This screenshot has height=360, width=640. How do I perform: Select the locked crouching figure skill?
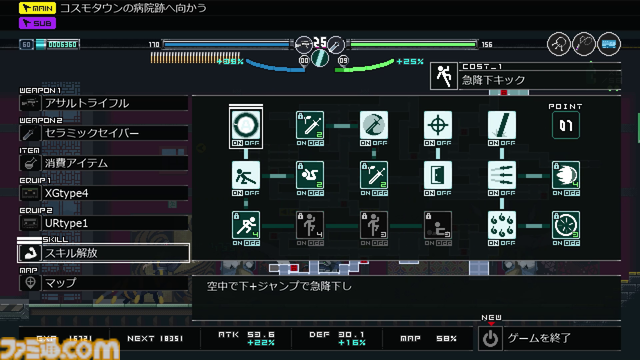click(438, 225)
